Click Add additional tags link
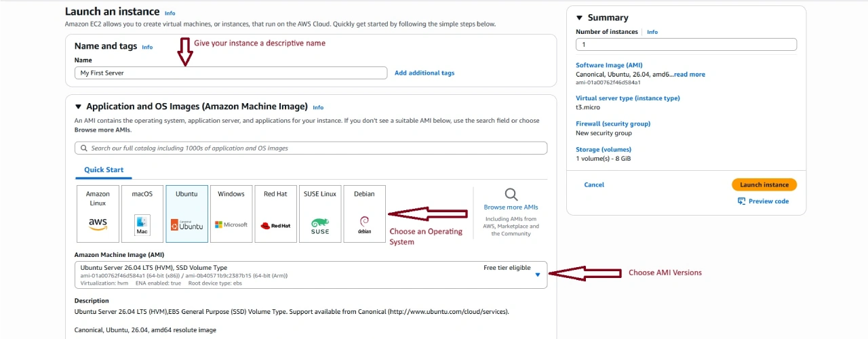868x339 pixels. [x=425, y=73]
